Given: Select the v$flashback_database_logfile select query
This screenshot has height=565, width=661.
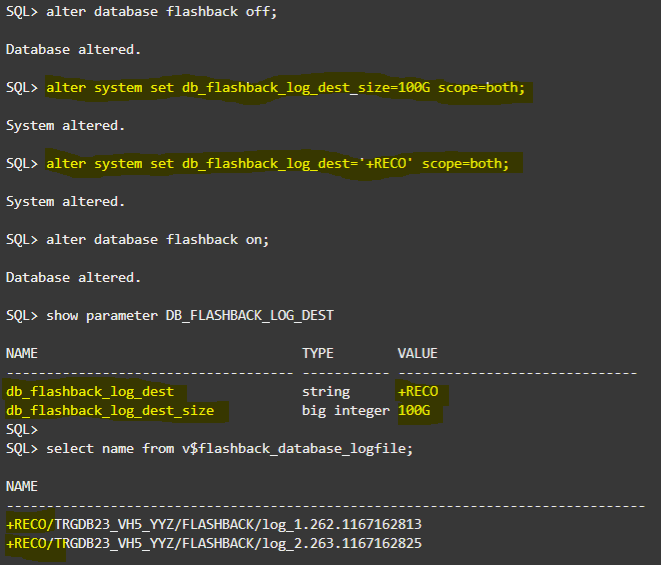Looking at the screenshot, I should 229,448.
